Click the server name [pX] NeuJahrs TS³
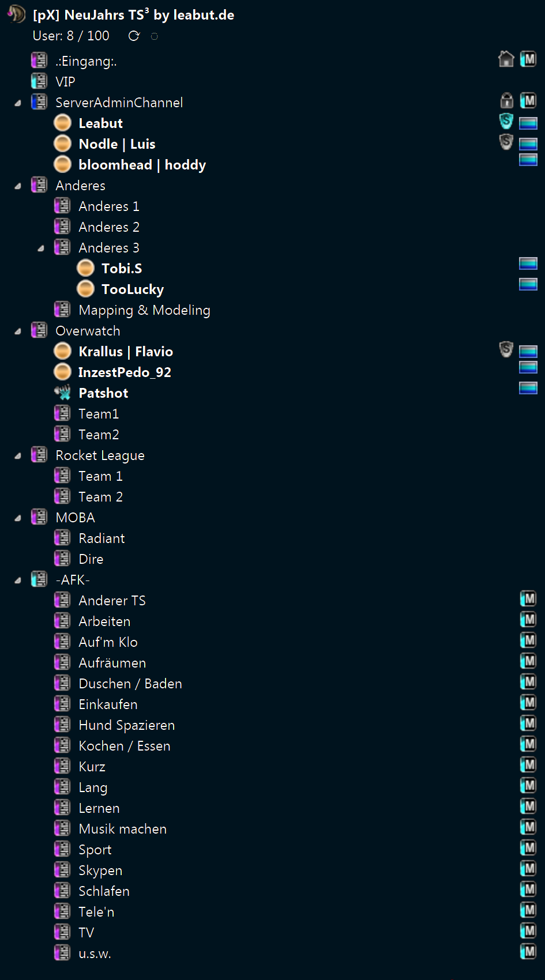The image size is (545, 980). (x=131, y=15)
